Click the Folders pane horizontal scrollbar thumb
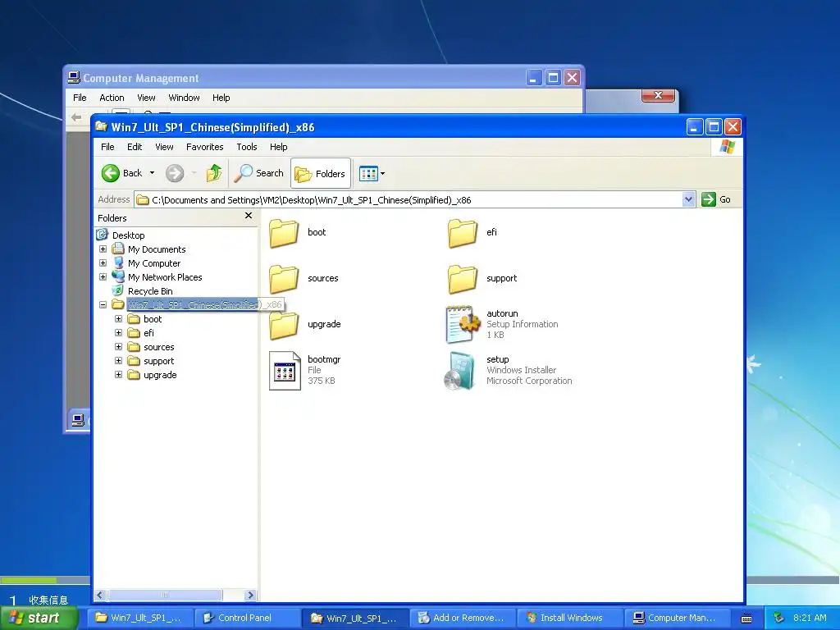 pyautogui.click(x=164, y=596)
